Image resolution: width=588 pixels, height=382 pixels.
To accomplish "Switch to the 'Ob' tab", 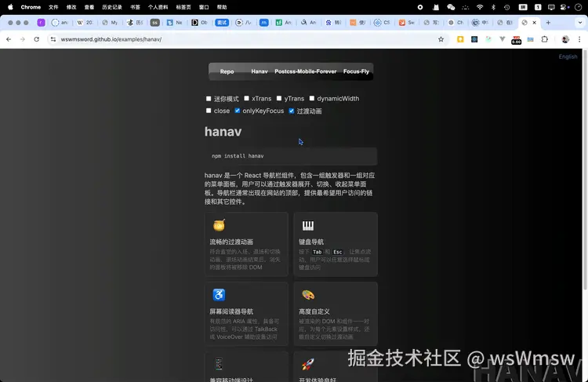I will 199,23.
